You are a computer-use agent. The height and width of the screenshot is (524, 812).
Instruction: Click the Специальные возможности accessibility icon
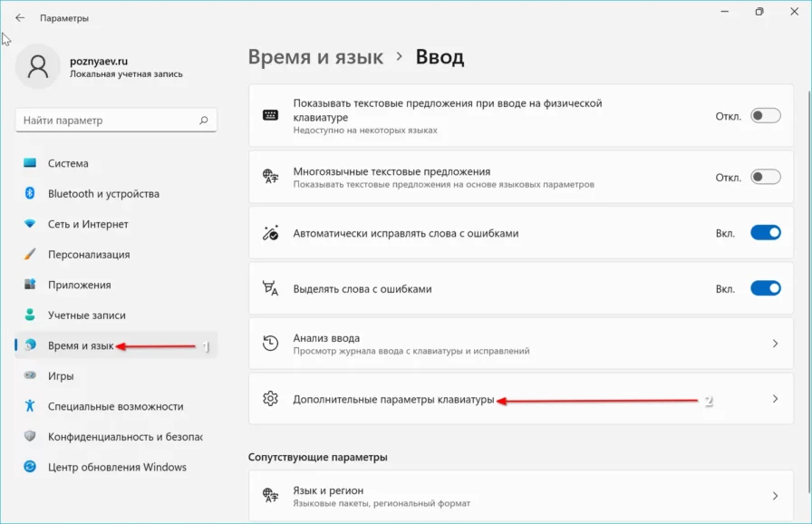[30, 406]
